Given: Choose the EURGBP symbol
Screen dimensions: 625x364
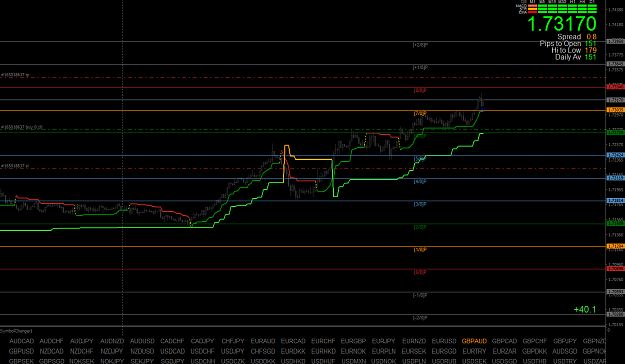Looking at the screenshot, I should (353, 341).
